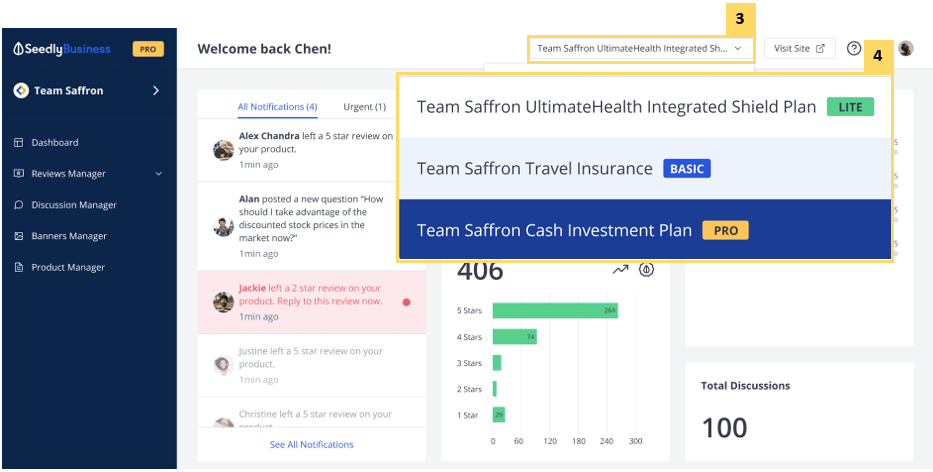Open the help question mark icon
The width and height of the screenshot is (933, 472).
click(x=854, y=48)
